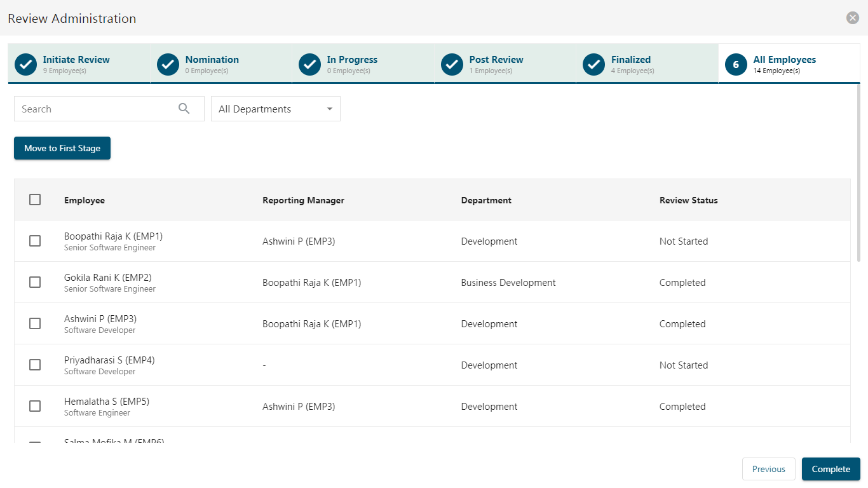Tick the checkbox for Ashwini P (EMP3)
868x488 pixels.
pyautogui.click(x=35, y=323)
